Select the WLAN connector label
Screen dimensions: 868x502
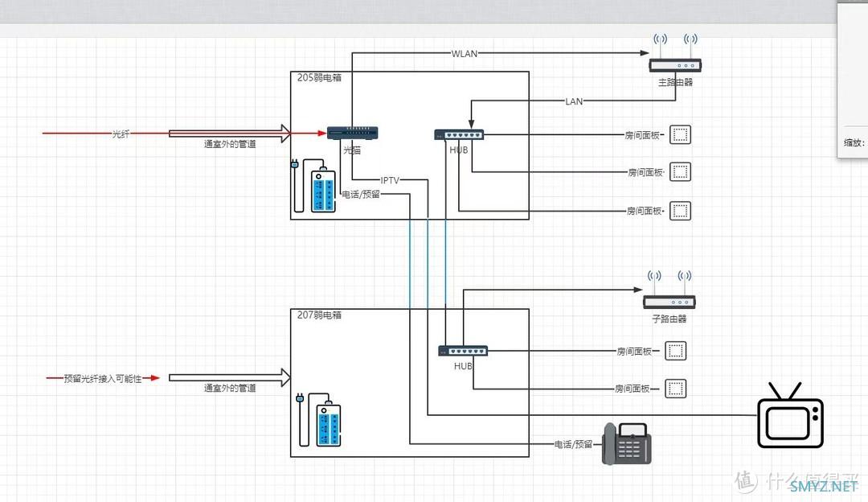pos(464,54)
